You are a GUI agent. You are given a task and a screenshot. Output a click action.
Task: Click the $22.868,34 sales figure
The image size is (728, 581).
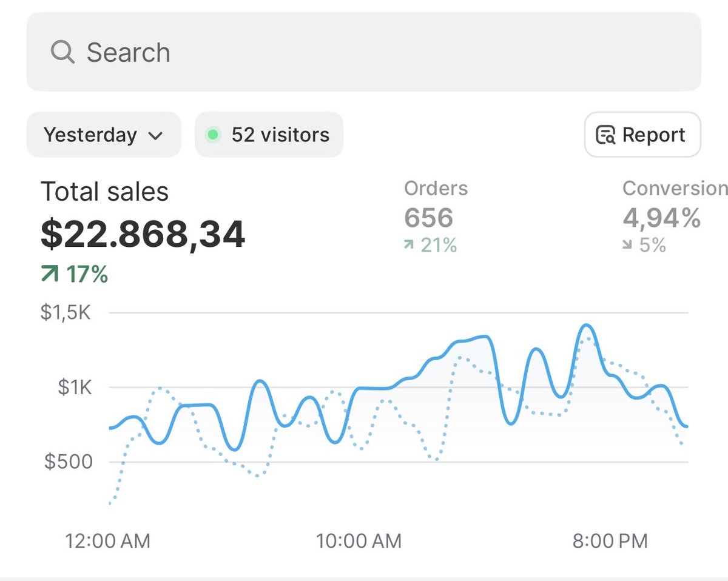pyautogui.click(x=143, y=234)
